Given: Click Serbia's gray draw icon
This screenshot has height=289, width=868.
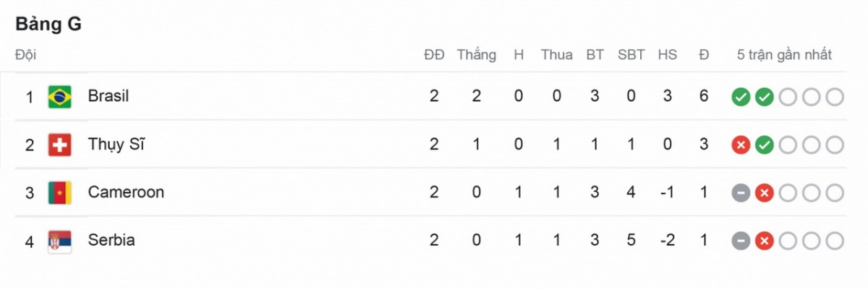Looking at the screenshot, I should (x=740, y=241).
